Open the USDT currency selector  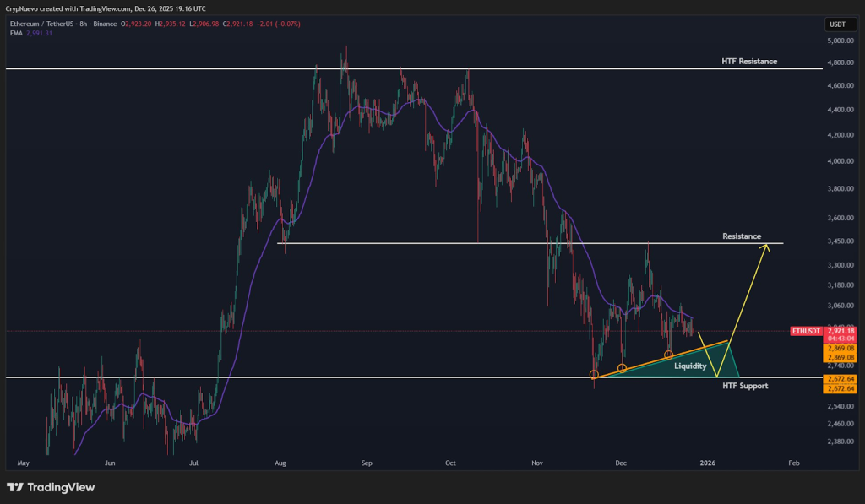(839, 24)
